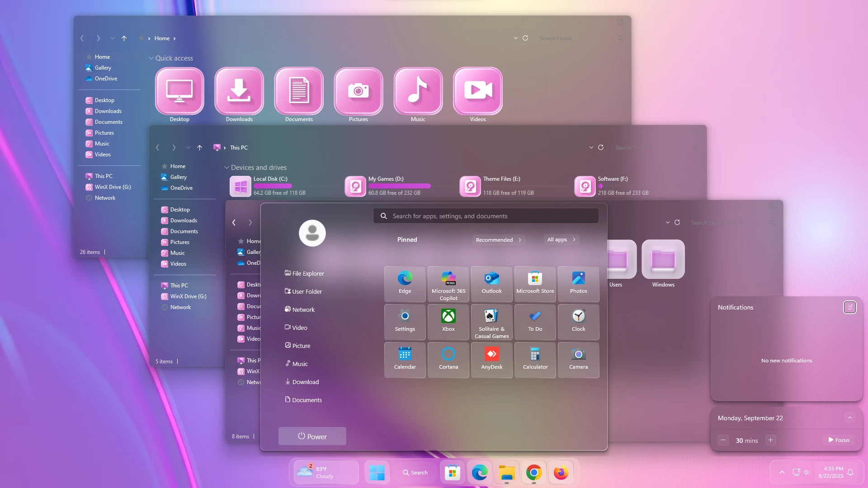
Task: Open Calculator pinned app
Action: point(535,360)
